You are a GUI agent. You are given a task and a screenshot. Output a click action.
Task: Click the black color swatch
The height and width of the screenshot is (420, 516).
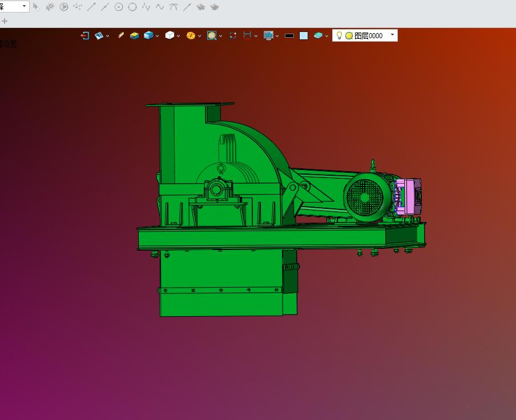[x=289, y=35]
